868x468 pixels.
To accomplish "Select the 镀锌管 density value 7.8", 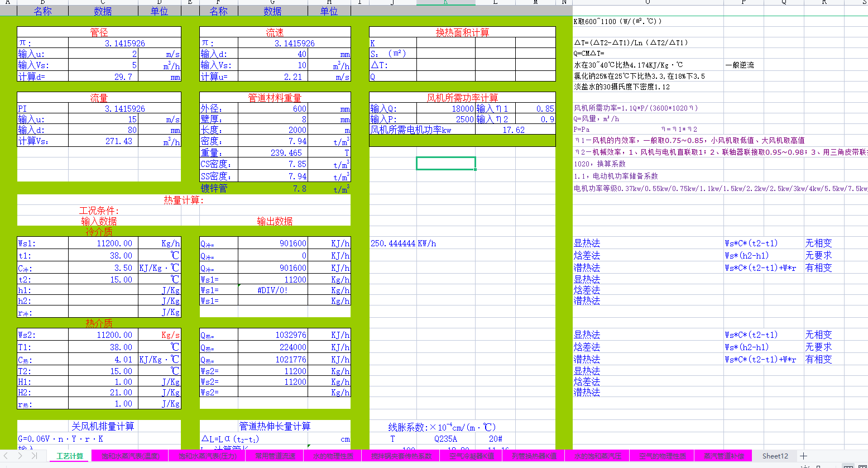I will coord(272,189).
